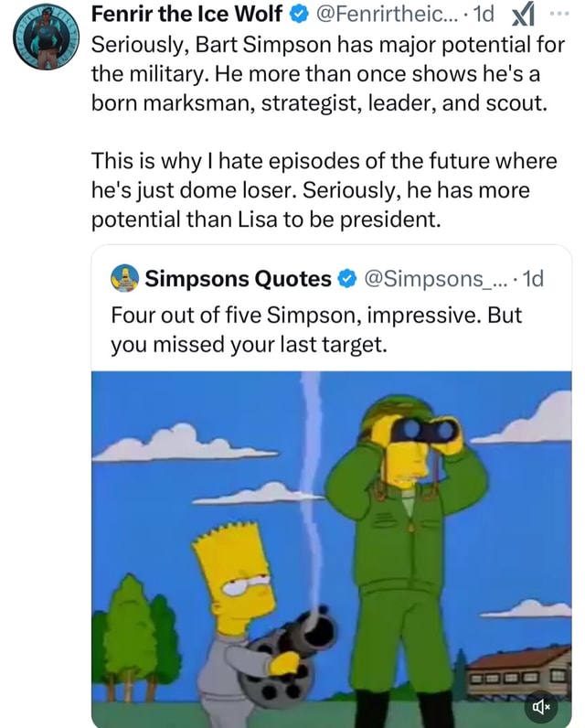Click the soldier with binoculars in the video
The height and width of the screenshot is (728, 585).
(407, 549)
